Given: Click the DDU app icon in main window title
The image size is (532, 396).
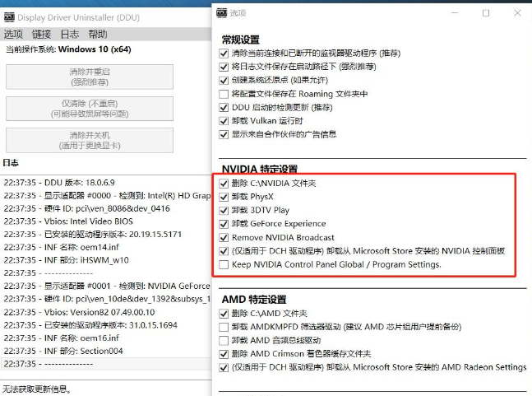Looking at the screenshot, I should (x=9, y=17).
